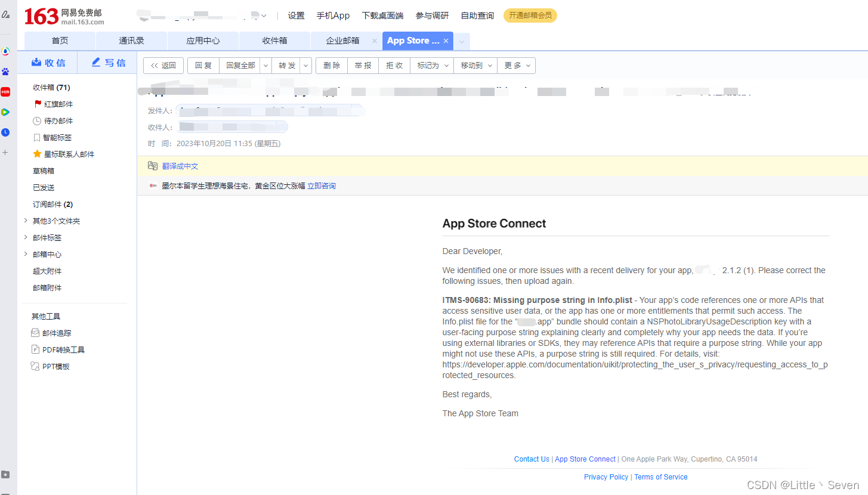Click the pen icon at sidebar top
Screen dimensions: 868x495
tap(5, 14)
